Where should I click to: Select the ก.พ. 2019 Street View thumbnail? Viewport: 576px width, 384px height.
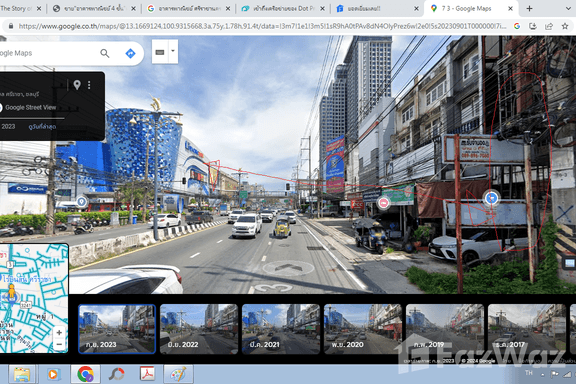tap(444, 329)
